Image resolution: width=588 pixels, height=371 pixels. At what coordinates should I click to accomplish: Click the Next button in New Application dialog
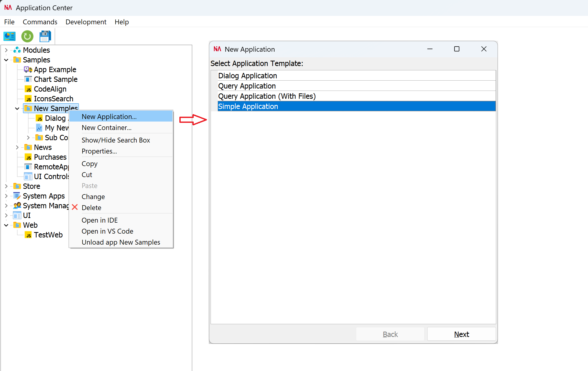click(x=461, y=334)
